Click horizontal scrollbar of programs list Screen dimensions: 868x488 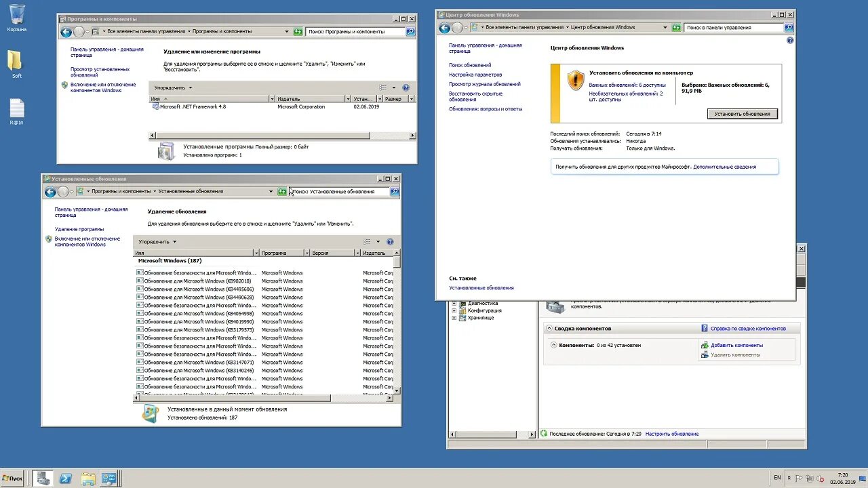point(282,136)
